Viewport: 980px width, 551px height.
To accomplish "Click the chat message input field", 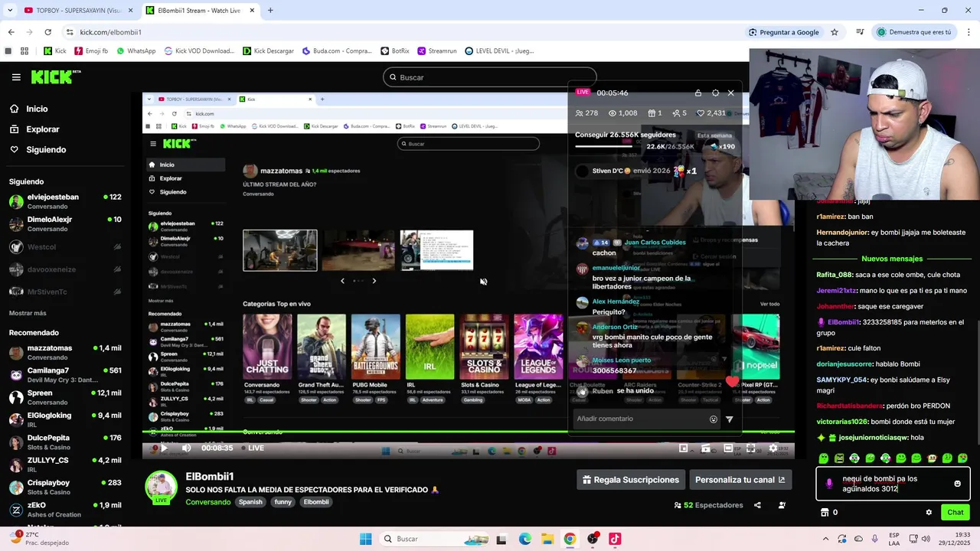I will tap(893, 484).
